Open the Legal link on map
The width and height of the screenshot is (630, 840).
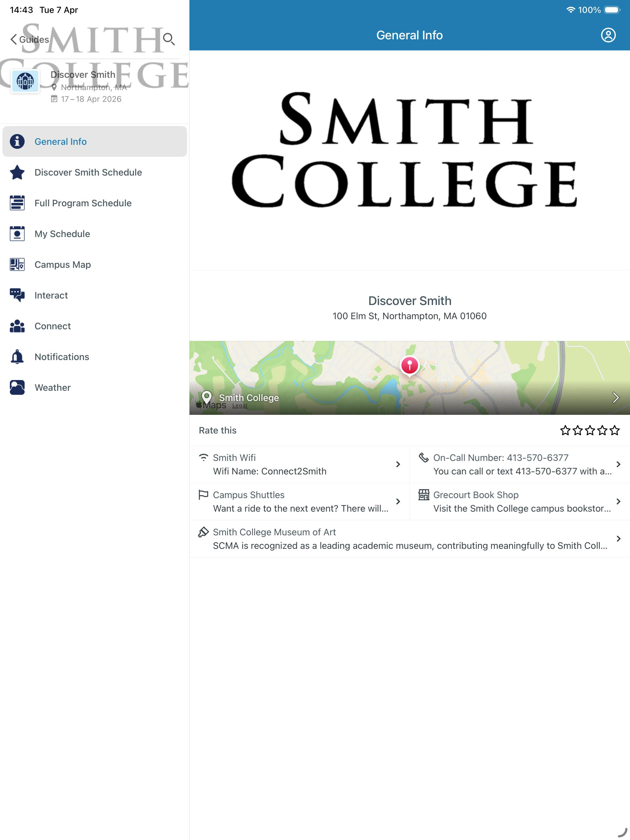pos(240,406)
